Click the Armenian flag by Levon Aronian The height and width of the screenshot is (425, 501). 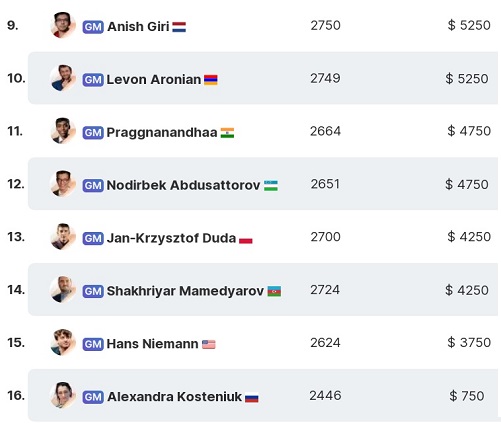click(x=211, y=80)
